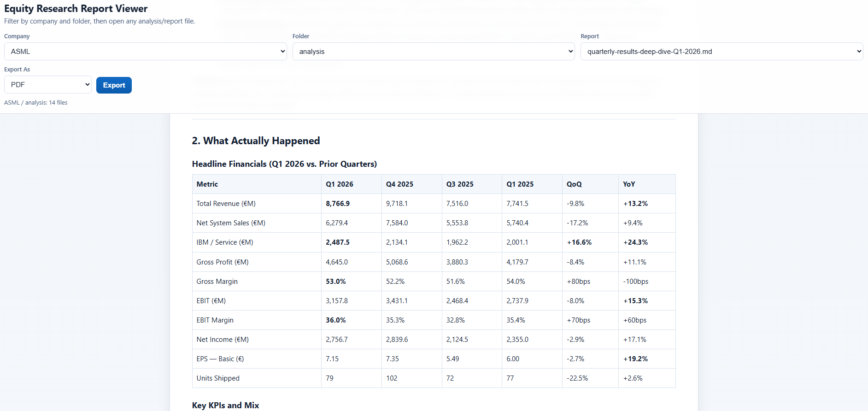
Task: Open the Company dropdown showing ASML
Action: [145, 52]
